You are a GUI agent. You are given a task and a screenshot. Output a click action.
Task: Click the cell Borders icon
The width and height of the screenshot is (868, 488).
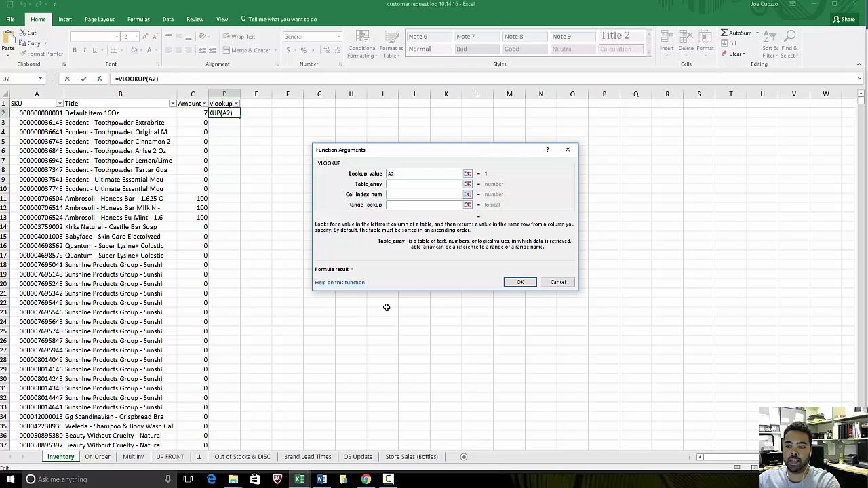point(114,50)
